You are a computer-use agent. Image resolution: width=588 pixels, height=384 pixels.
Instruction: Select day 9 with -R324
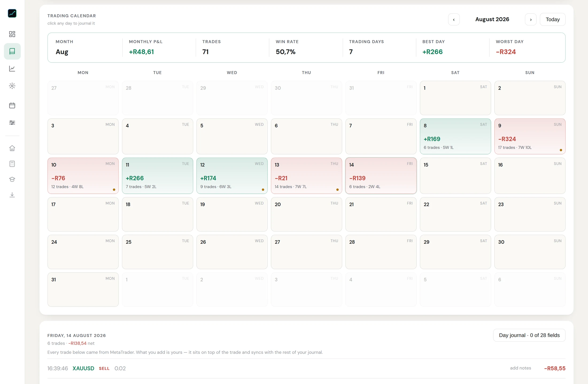530,136
